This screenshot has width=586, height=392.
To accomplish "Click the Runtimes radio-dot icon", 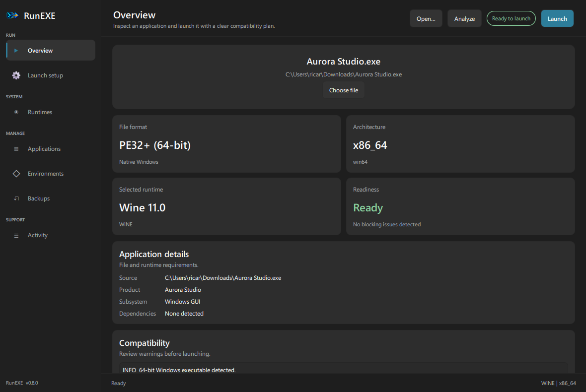I will tap(16, 112).
